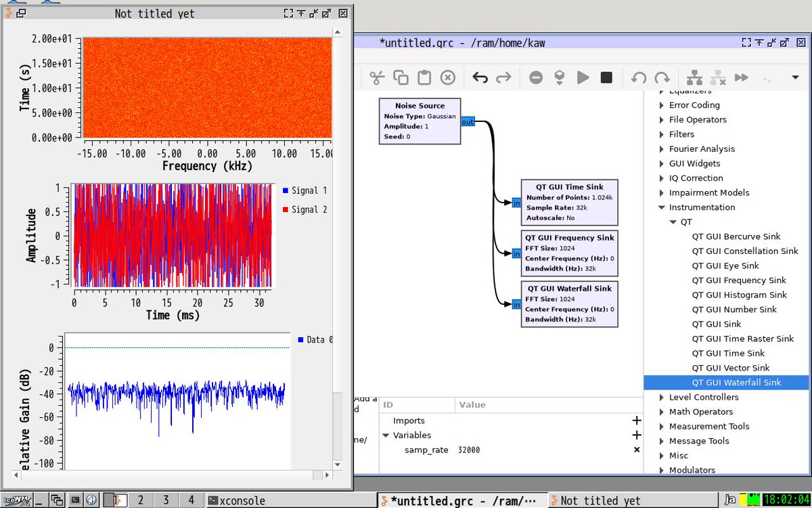Expand the Math Operators category

(x=662, y=412)
